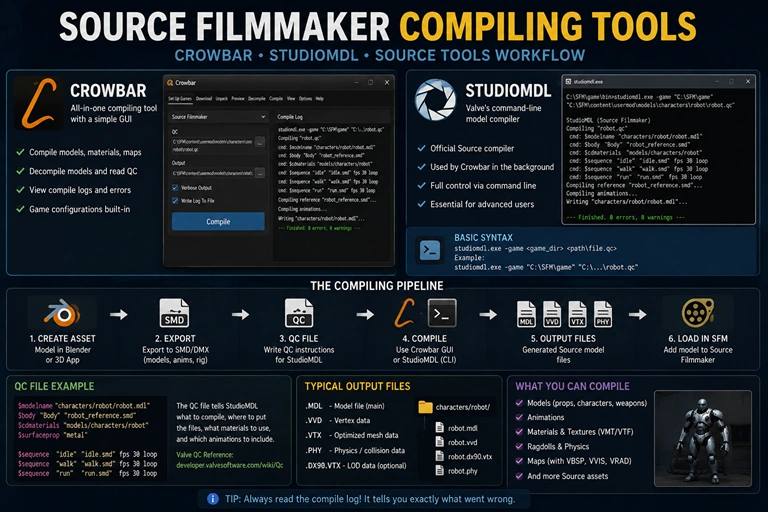Switch to the Decompile tab in Crowbar
Viewport: 768px width, 512px height.
pos(257,98)
